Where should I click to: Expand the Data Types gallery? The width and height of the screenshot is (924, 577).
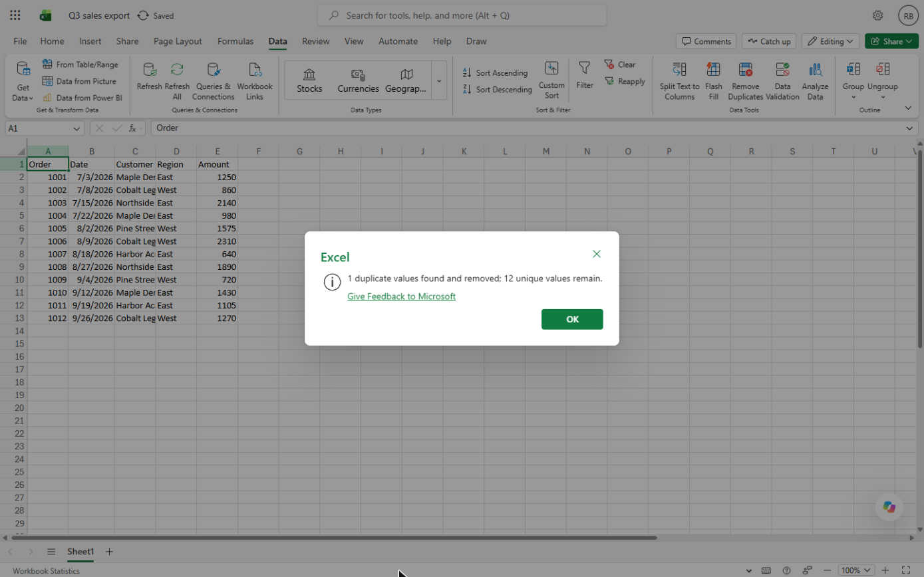point(439,80)
